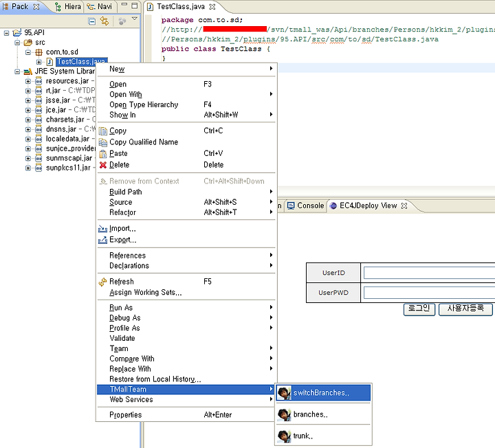Switch to the Hiera tab
495x448 pixels.
pyautogui.click(x=68, y=7)
